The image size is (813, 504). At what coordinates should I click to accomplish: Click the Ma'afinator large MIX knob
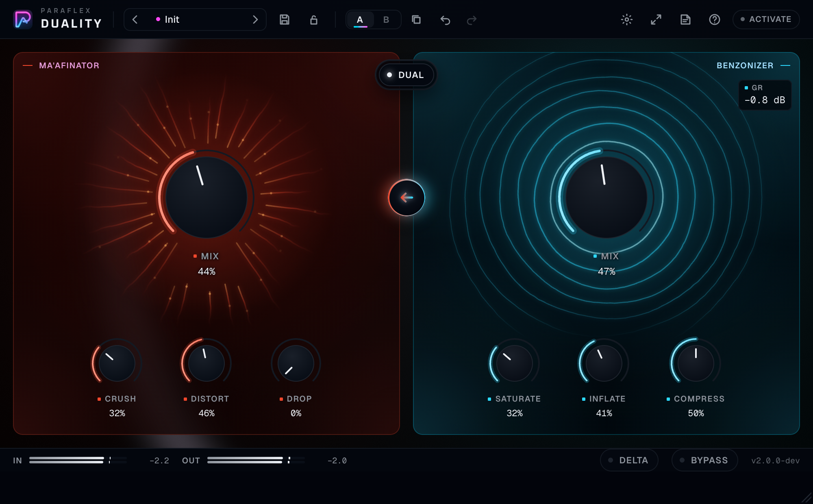point(207,198)
